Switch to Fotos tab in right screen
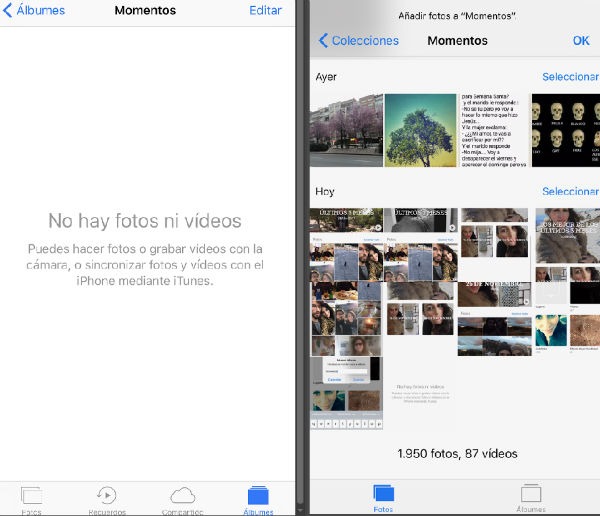The width and height of the screenshot is (600, 516). click(x=383, y=498)
